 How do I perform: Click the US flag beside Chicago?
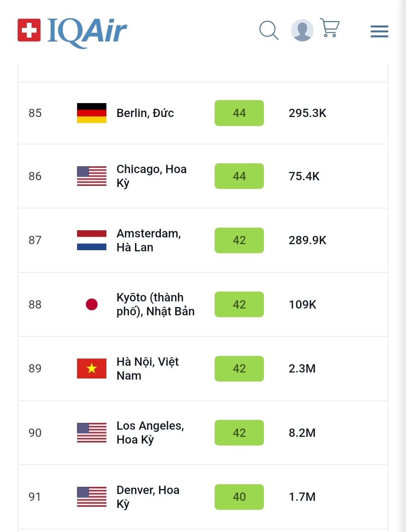92,176
